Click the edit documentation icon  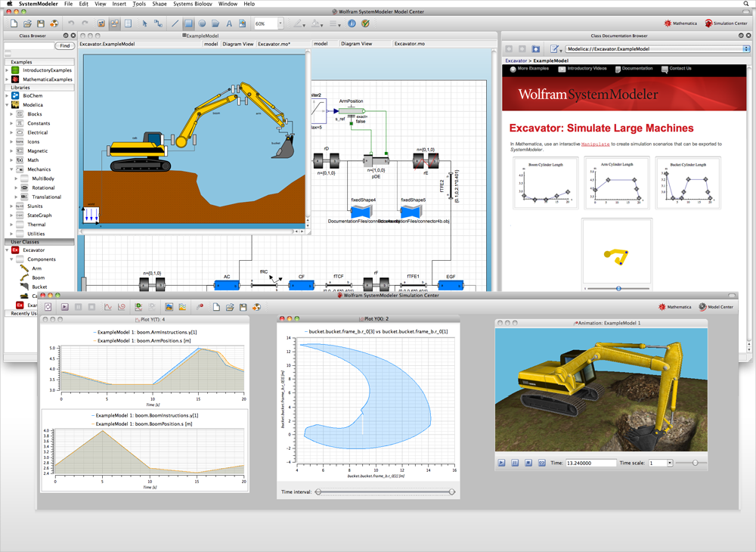pyautogui.click(x=555, y=48)
